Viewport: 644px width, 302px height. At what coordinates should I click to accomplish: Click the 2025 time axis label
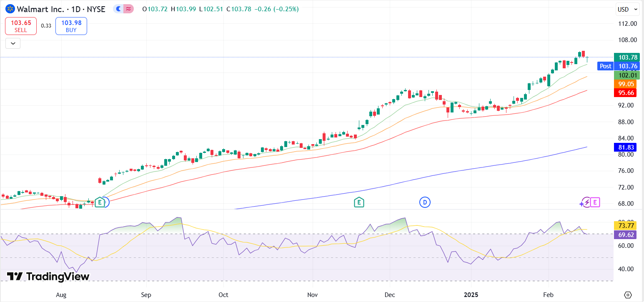point(471,295)
